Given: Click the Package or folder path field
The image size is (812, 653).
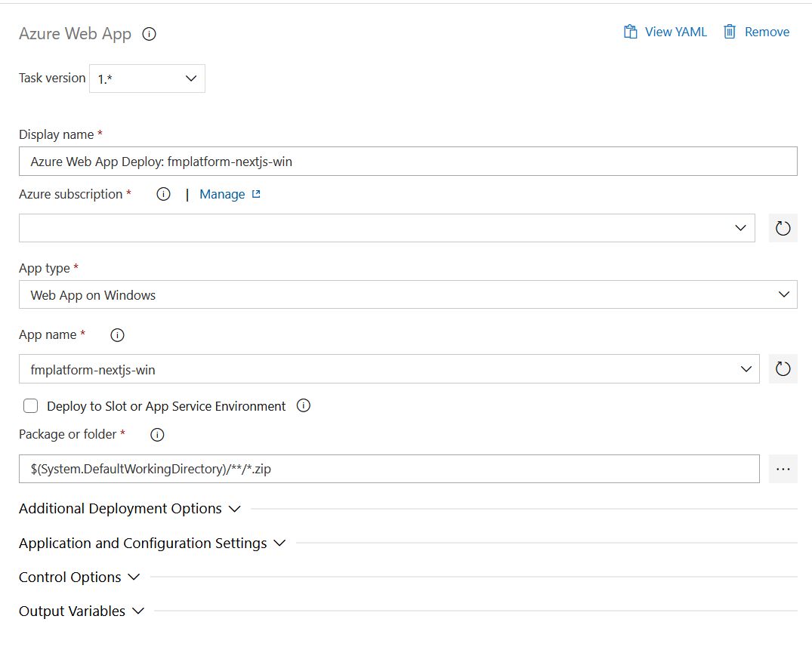Looking at the screenshot, I should 389,469.
